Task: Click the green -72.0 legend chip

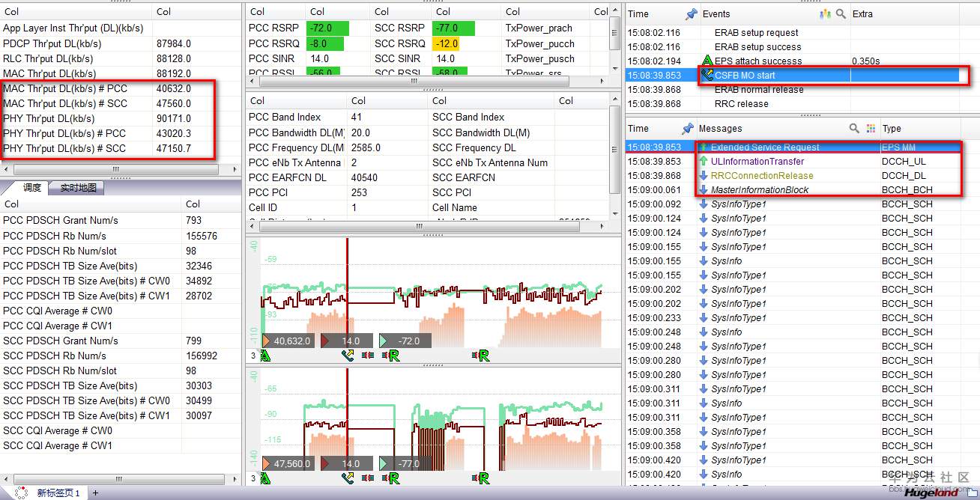Action: [x=405, y=341]
